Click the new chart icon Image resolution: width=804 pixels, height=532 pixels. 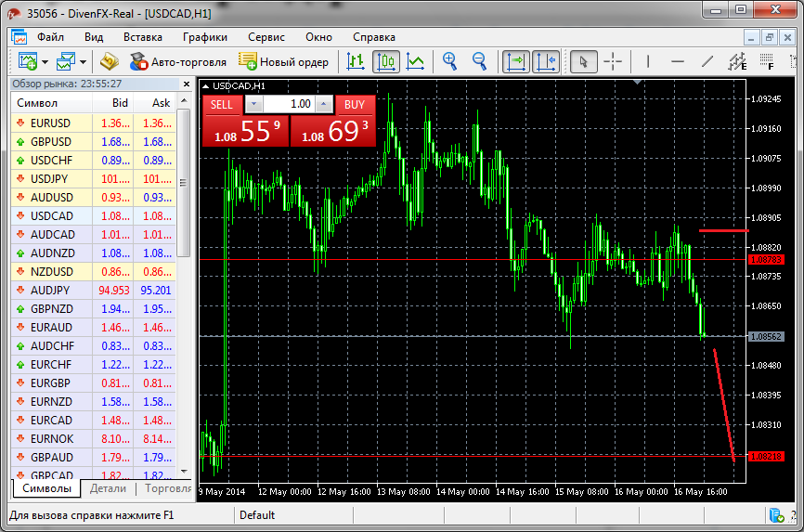[28, 61]
